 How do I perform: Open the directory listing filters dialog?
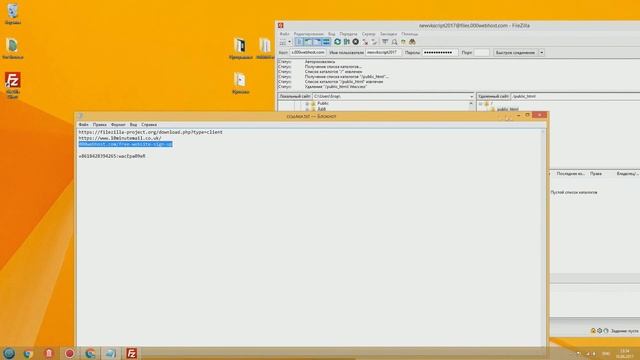[x=385, y=42]
